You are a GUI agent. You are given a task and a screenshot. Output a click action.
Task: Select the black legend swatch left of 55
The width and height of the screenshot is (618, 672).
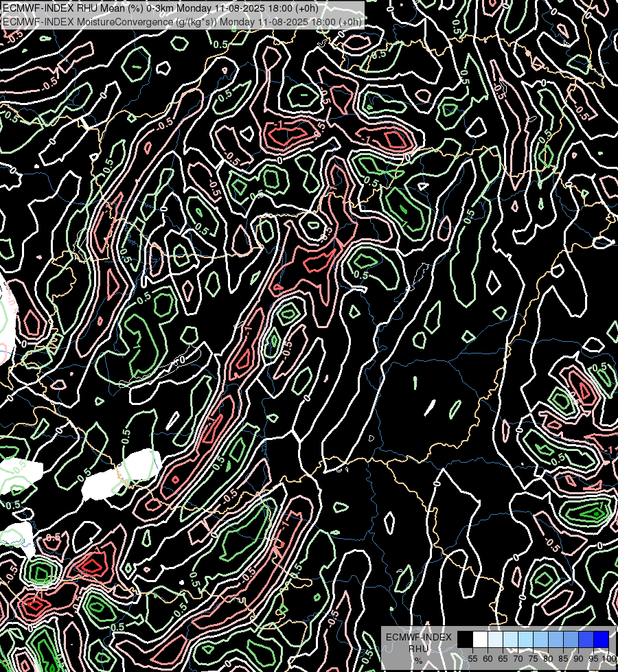(x=466, y=639)
